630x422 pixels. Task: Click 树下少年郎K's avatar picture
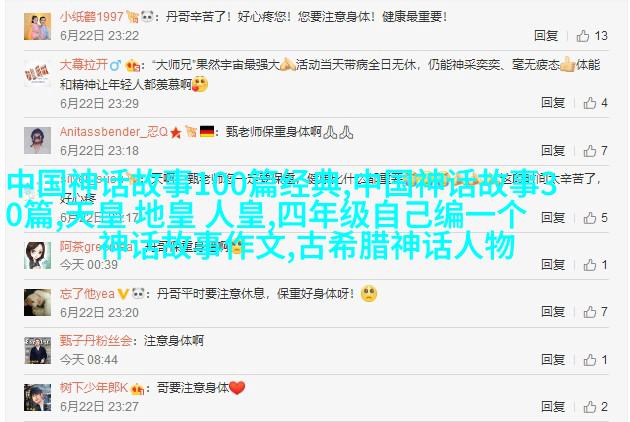click(37, 397)
